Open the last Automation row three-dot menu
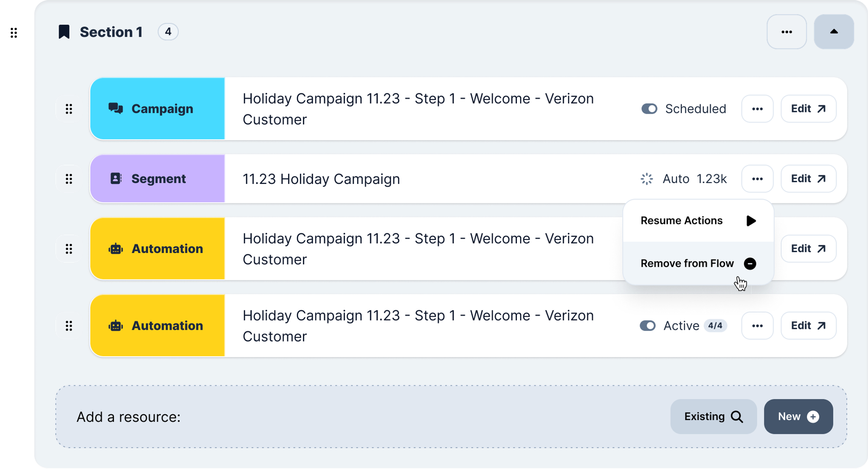The height and width of the screenshot is (469, 868). click(x=757, y=326)
